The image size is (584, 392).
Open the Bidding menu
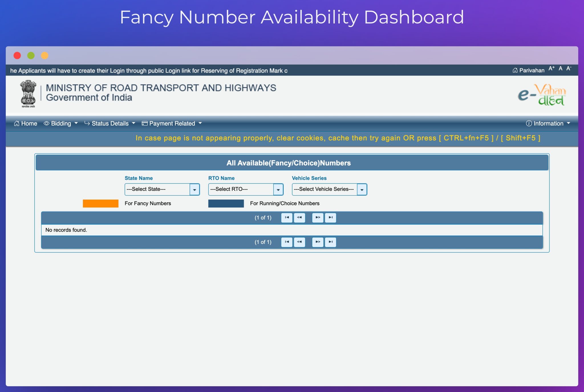point(60,123)
